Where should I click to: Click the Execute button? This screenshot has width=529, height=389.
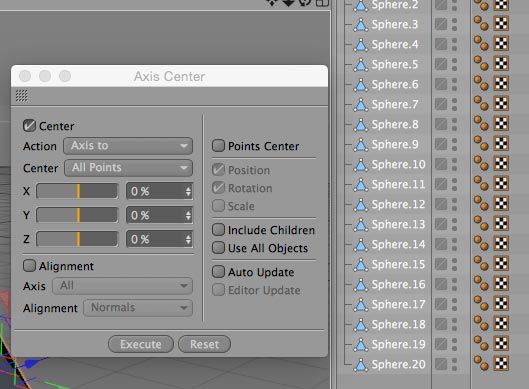point(141,344)
